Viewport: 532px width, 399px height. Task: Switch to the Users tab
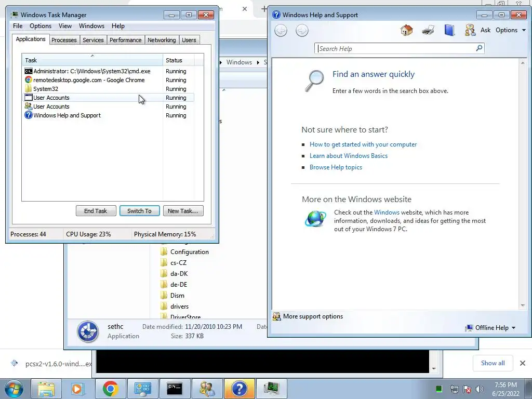click(189, 40)
